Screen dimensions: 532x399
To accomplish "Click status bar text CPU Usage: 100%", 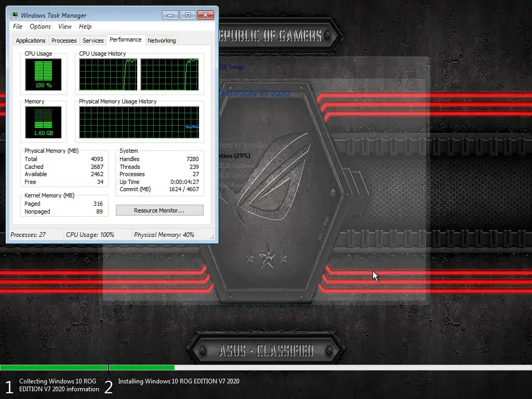I will click(90, 235).
